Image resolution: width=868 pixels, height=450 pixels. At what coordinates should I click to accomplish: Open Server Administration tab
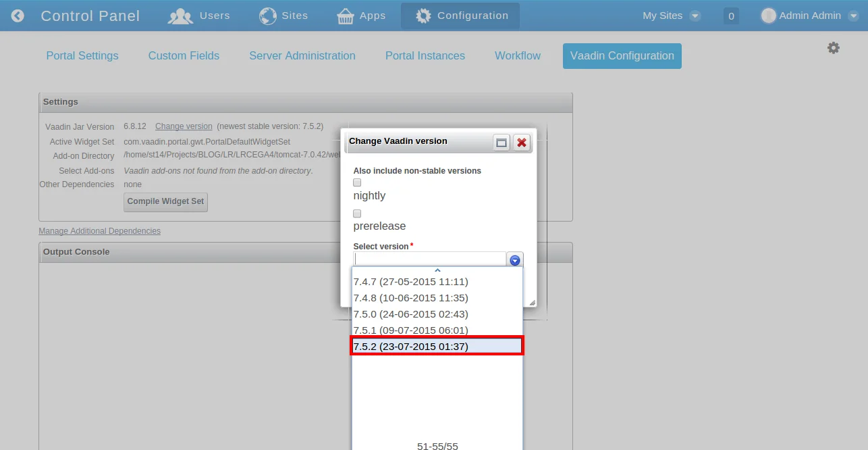(x=302, y=56)
